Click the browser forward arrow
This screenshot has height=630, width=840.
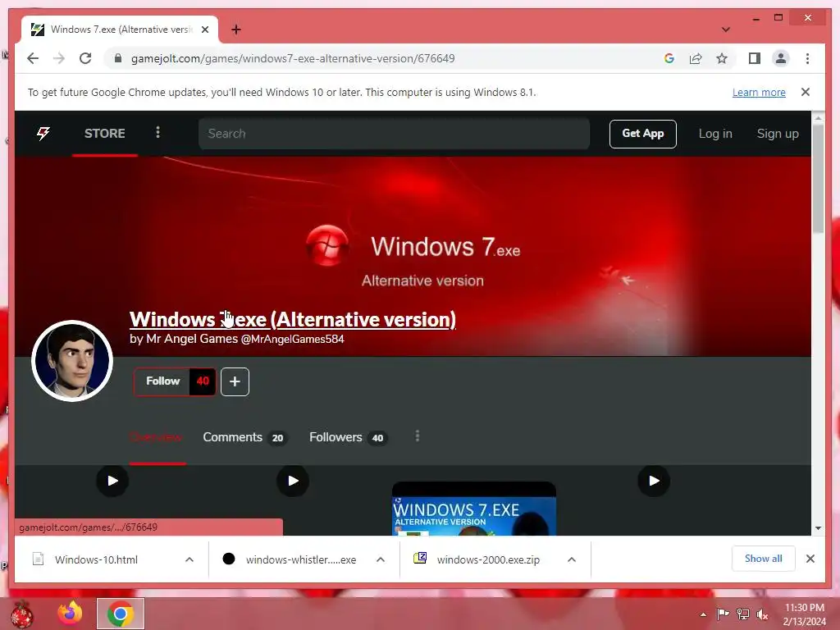point(59,58)
